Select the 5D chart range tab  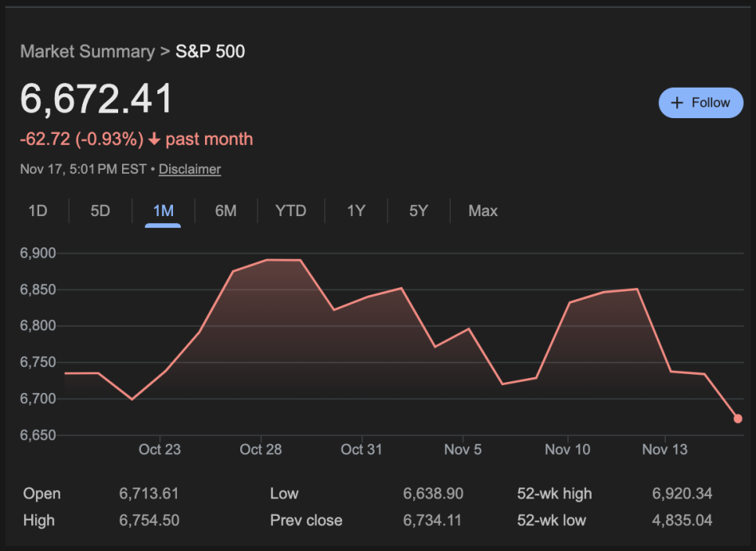(100, 211)
